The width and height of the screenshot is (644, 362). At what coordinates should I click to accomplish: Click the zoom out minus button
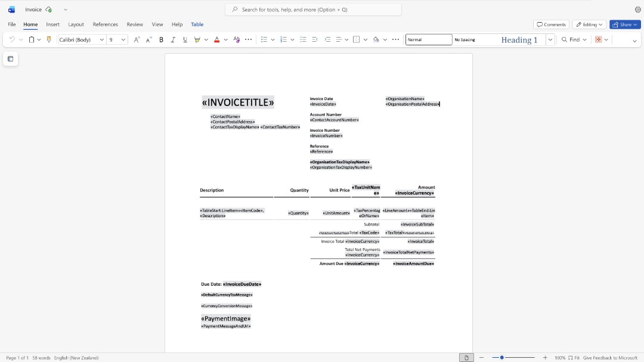point(481,357)
